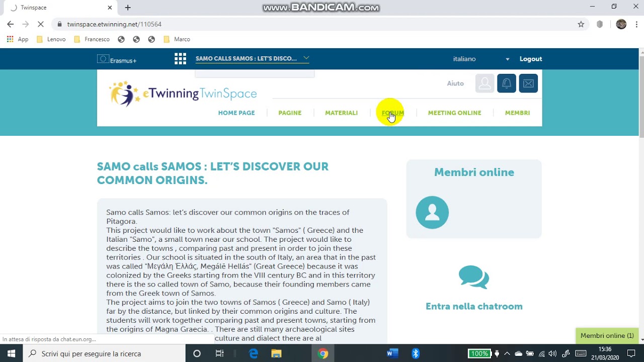Screen dimensions: 644x362
Task: Click the Membri online heading
Action: point(474,172)
